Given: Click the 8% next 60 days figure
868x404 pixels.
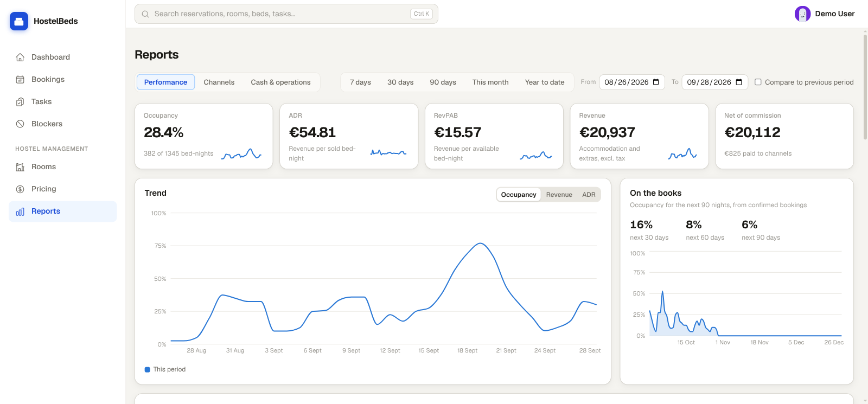Looking at the screenshot, I should click(x=694, y=225).
